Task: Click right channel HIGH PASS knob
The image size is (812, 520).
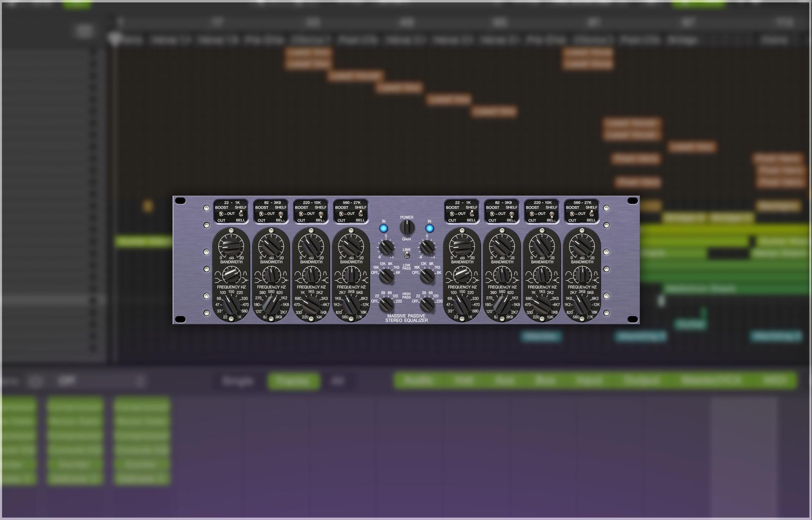Action: click(427, 304)
